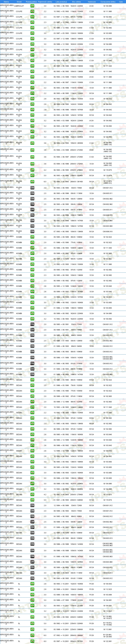This screenshot has height=644, width=126.
Task: Click the petrol icon in the COUPE 2.2 row
Action: coord(32,12)
